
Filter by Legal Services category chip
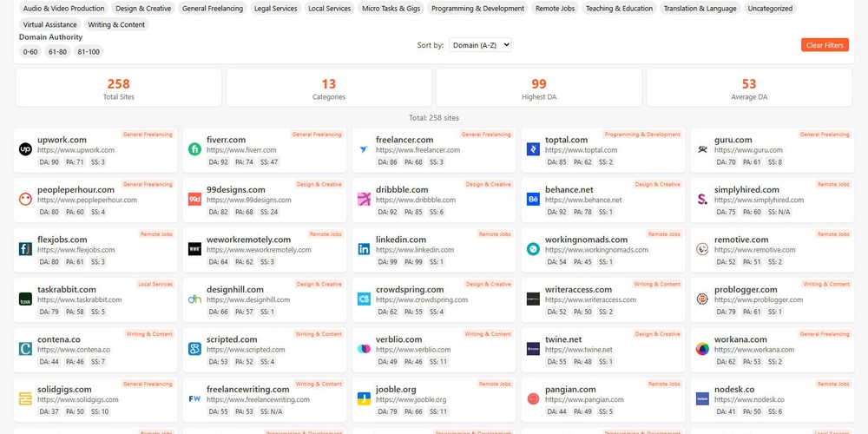276,9
